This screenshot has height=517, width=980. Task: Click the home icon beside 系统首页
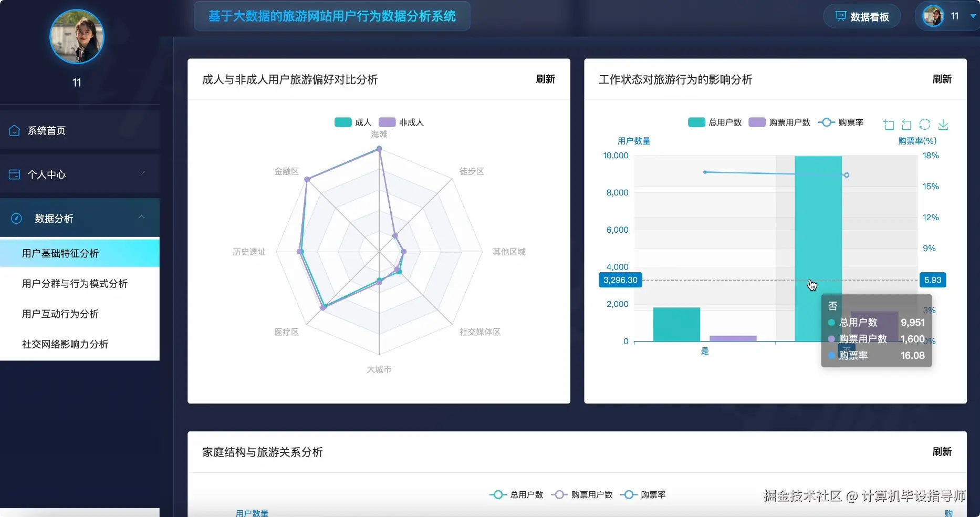(x=15, y=130)
